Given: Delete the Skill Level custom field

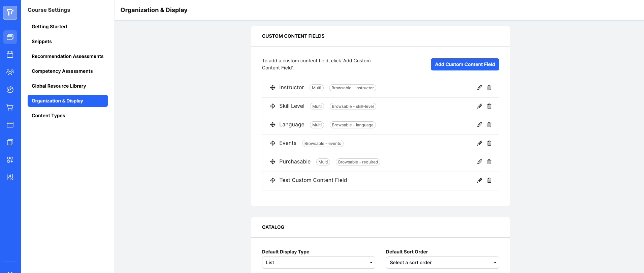Looking at the screenshot, I should pos(489,106).
